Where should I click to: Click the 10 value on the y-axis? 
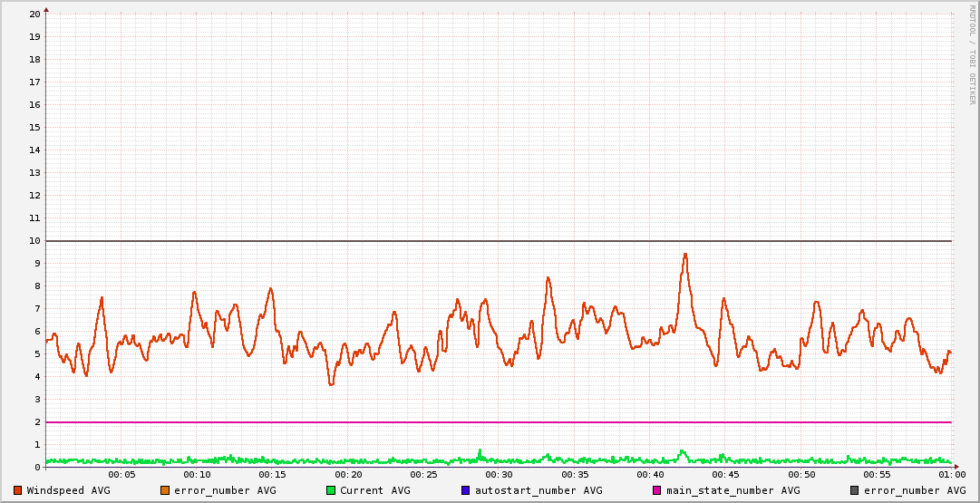[34, 240]
